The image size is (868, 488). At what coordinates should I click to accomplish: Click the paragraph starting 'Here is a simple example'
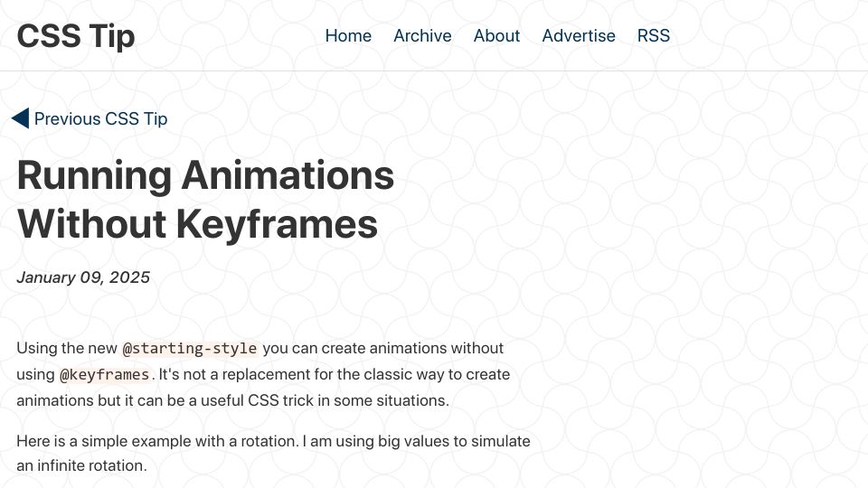coord(273,453)
